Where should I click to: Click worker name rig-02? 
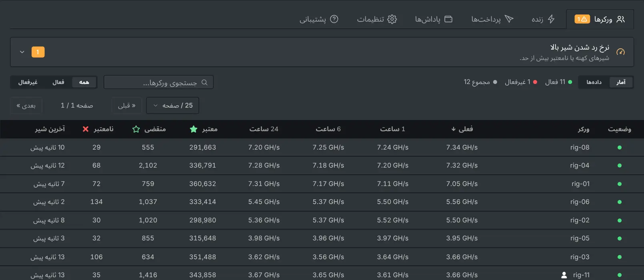(x=580, y=220)
